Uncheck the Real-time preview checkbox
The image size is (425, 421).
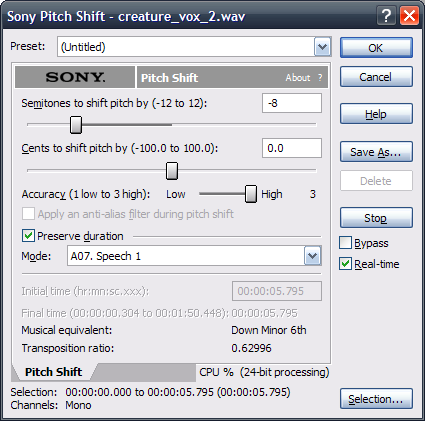[345, 264]
